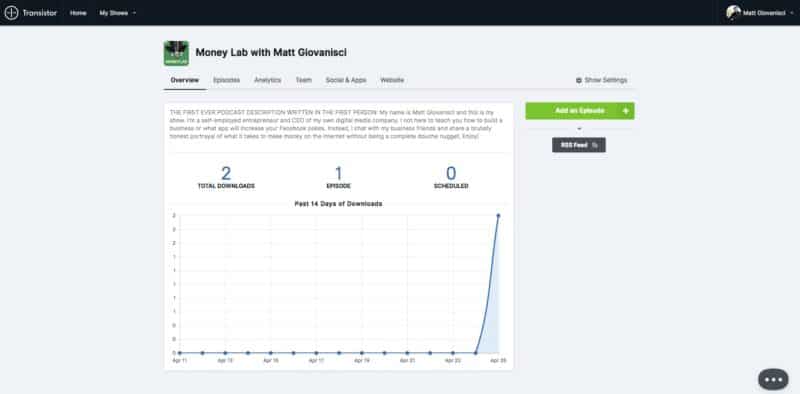The height and width of the screenshot is (394, 800).
Task: Click the user avatar picture
Action: tap(733, 13)
